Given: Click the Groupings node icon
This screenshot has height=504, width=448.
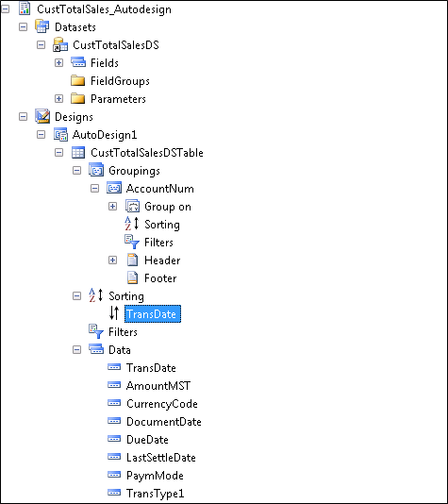Looking at the screenshot, I should [96, 170].
